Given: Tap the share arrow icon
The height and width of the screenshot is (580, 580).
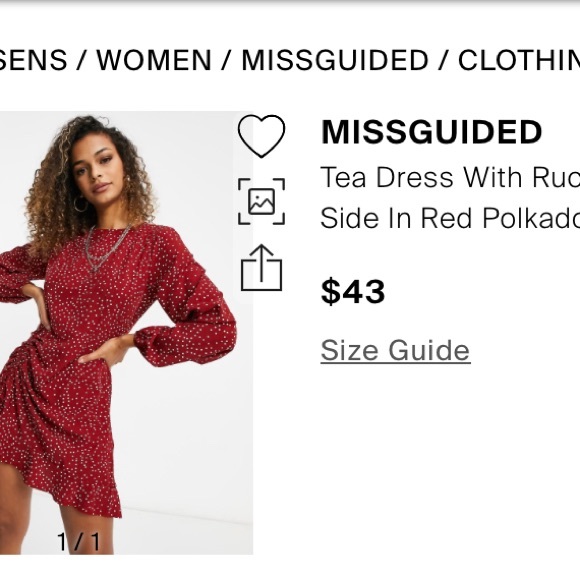Looking at the screenshot, I should 262,267.
